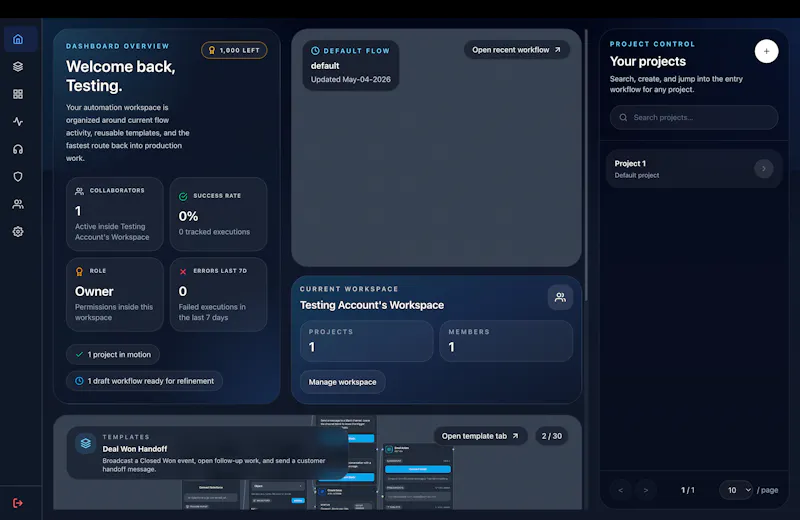
Task: Open the stacked layers icon in sidebar
Action: click(18, 67)
